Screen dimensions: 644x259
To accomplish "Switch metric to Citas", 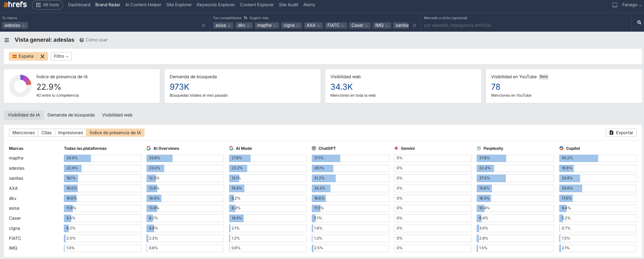I will pos(47,133).
